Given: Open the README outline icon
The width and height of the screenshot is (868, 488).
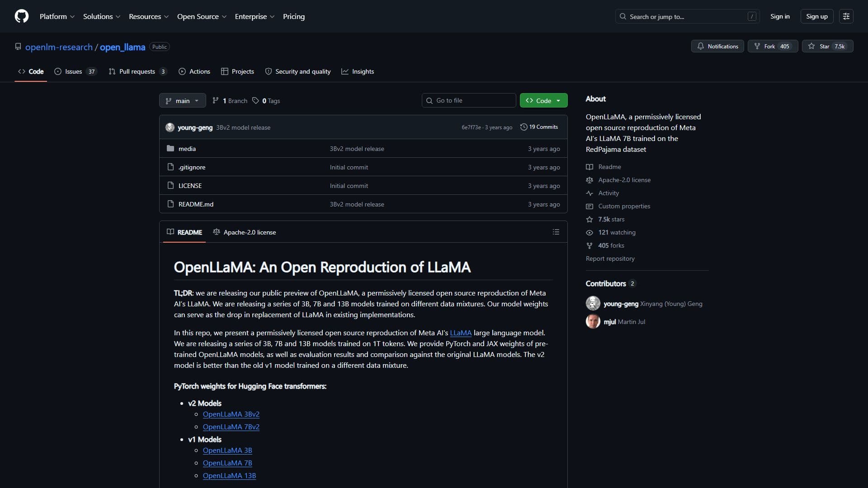Looking at the screenshot, I should 556,232.
